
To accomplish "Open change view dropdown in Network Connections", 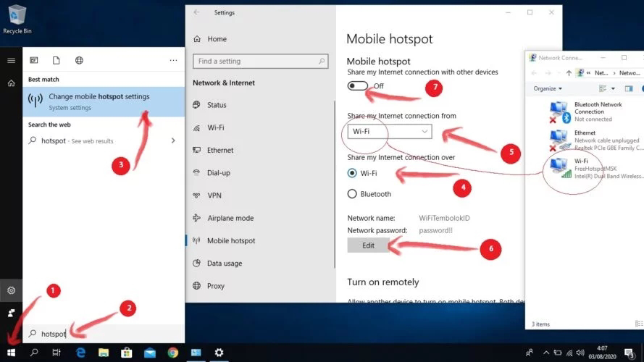I will pyautogui.click(x=613, y=88).
